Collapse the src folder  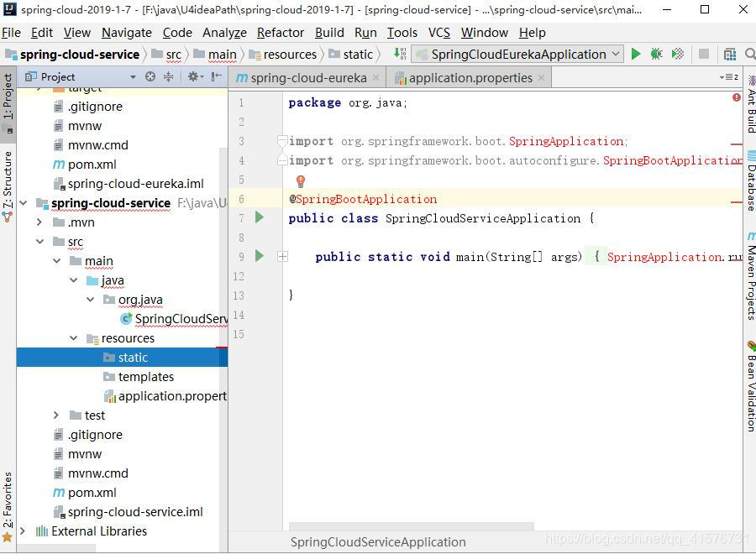[40, 242]
